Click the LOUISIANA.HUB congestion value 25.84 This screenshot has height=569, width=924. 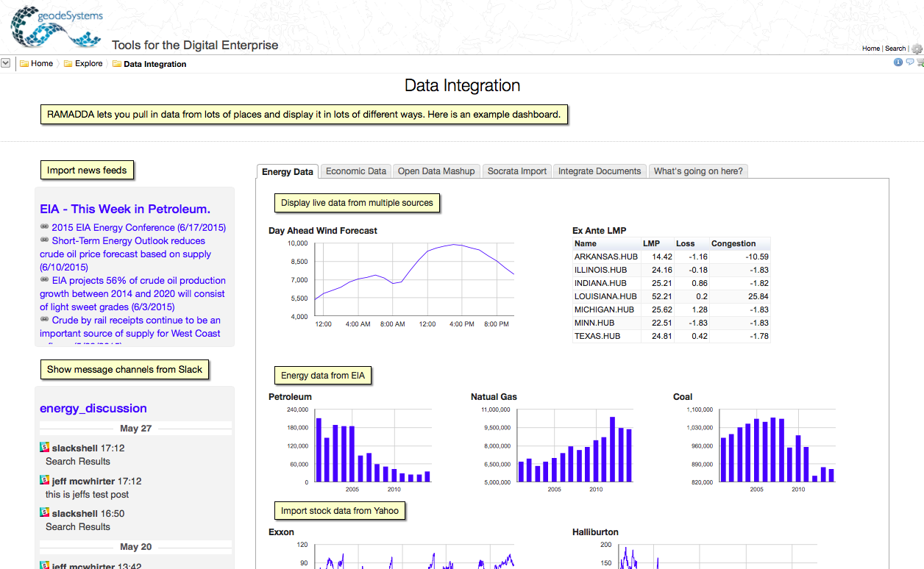tap(757, 296)
